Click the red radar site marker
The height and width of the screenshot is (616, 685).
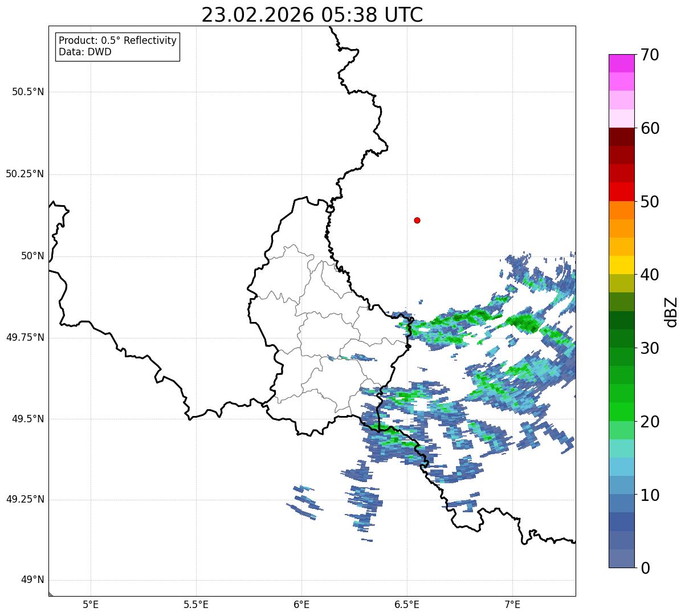417,220
